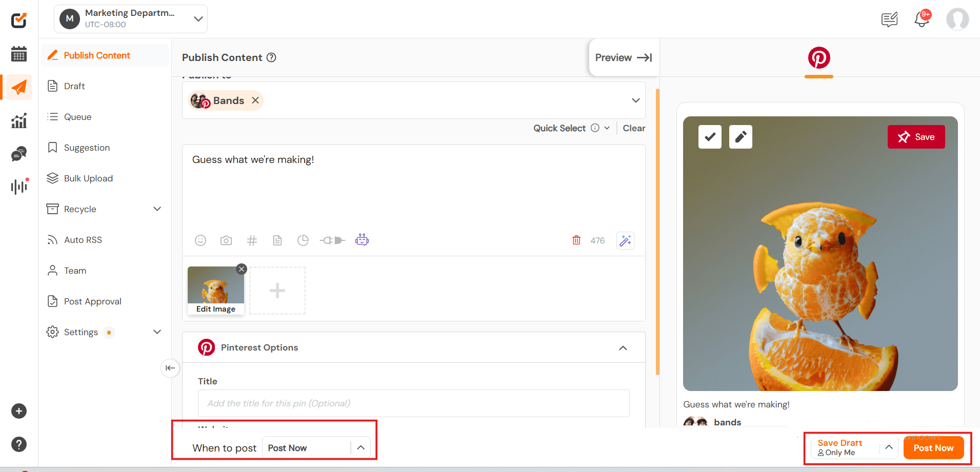The height and width of the screenshot is (472, 980).
Task: Open the conversations chat bubble icon
Action: click(x=19, y=154)
